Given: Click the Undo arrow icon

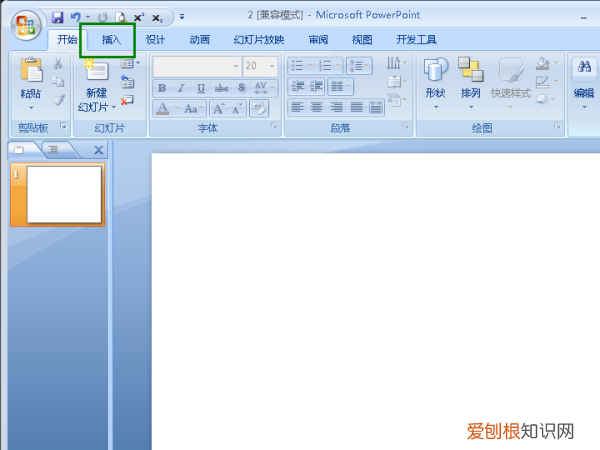Looking at the screenshot, I should [x=74, y=17].
